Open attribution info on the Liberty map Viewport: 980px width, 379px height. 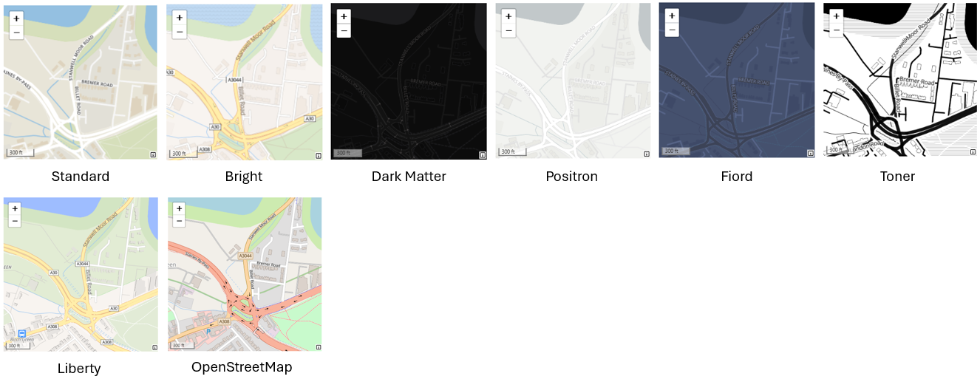[154, 347]
